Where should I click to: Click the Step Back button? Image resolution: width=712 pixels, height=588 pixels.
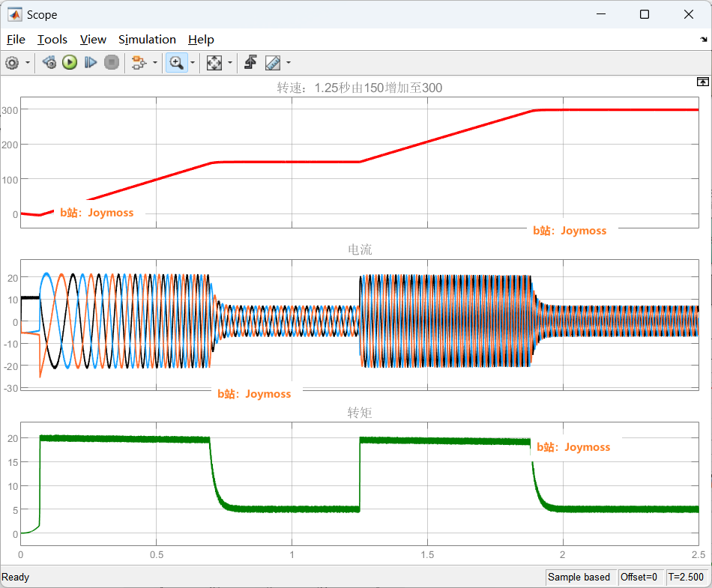pyautogui.click(x=49, y=63)
